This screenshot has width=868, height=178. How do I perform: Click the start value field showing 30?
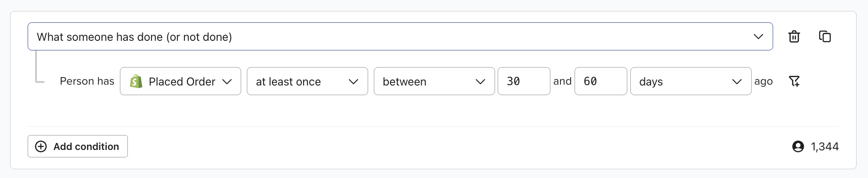click(524, 81)
